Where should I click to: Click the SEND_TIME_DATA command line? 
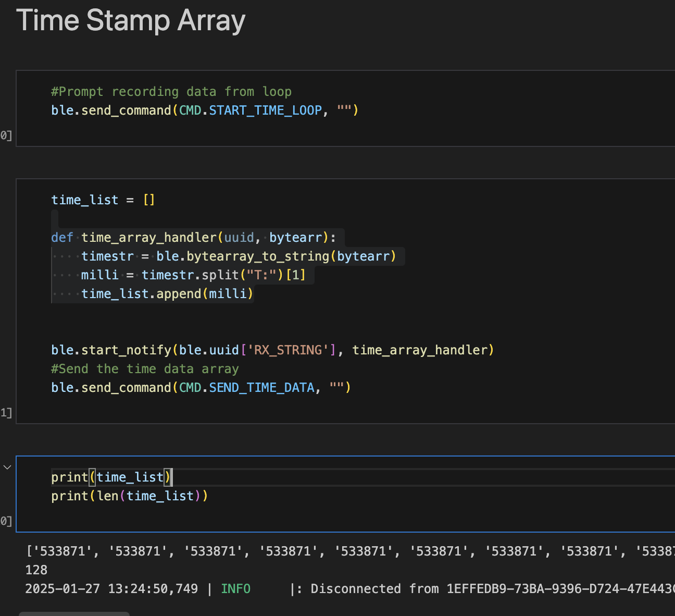click(201, 387)
